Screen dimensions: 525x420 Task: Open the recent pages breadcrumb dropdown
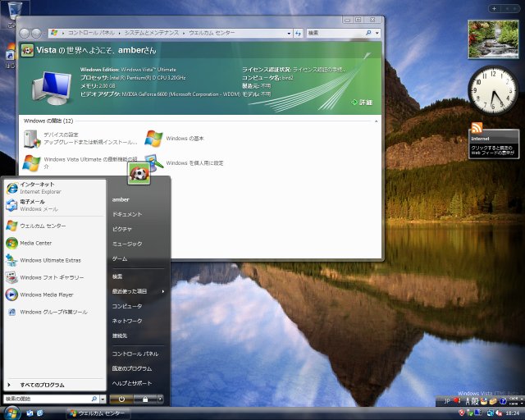pos(43,33)
